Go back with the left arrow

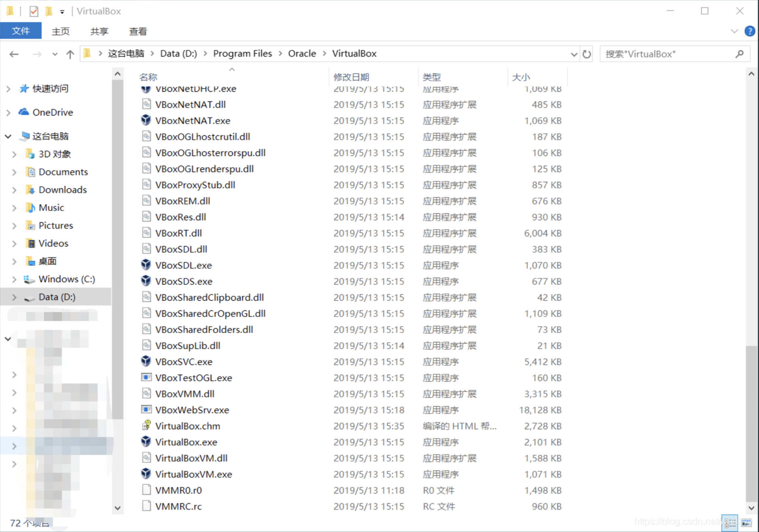(x=14, y=54)
